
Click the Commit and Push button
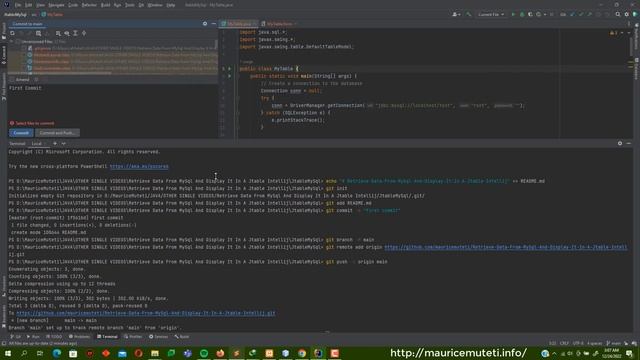57,133
